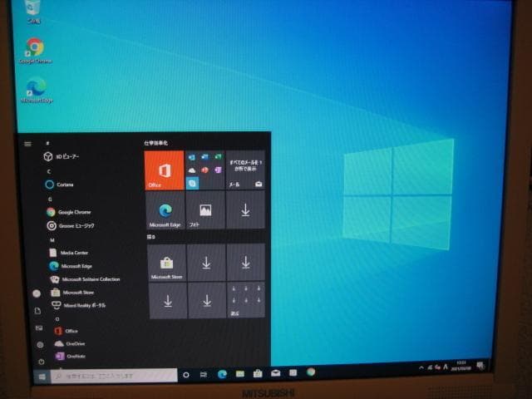Image resolution: width=532 pixels, height=399 pixels.
Task: Open Settings gear in Start sidebar
Action: [x=40, y=345]
